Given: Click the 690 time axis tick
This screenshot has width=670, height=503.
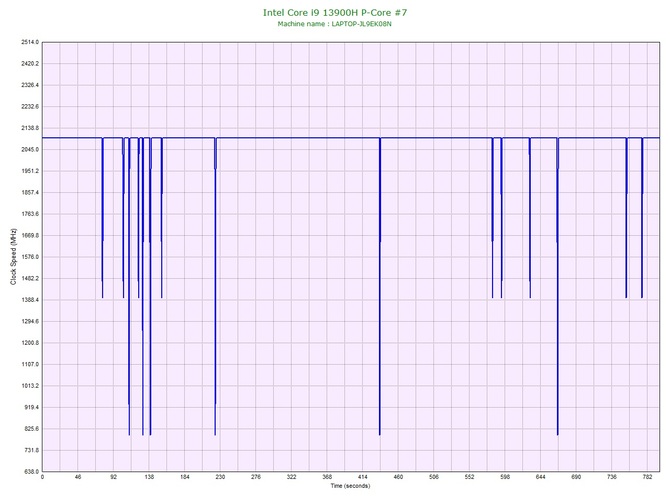Looking at the screenshot, I should (576, 477).
